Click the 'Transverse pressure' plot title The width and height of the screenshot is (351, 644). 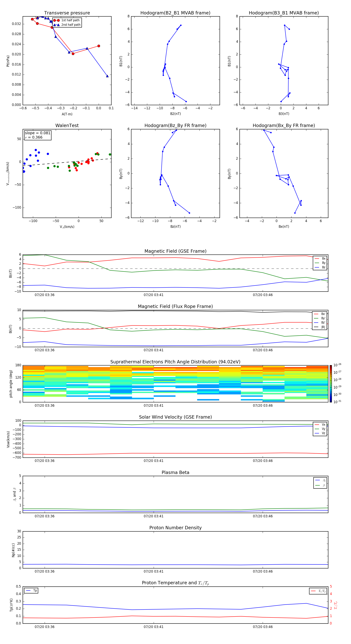click(67, 13)
